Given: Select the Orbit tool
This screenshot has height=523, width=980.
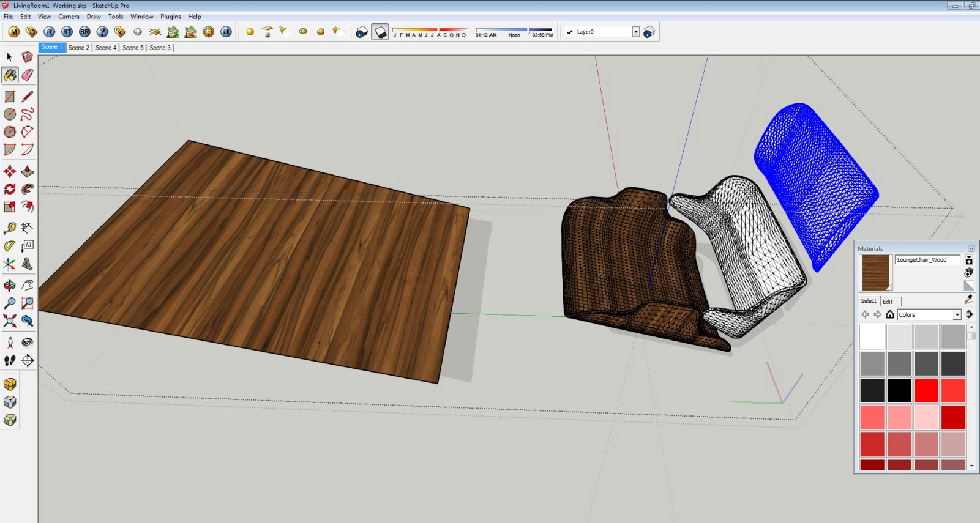Looking at the screenshot, I should (10, 286).
